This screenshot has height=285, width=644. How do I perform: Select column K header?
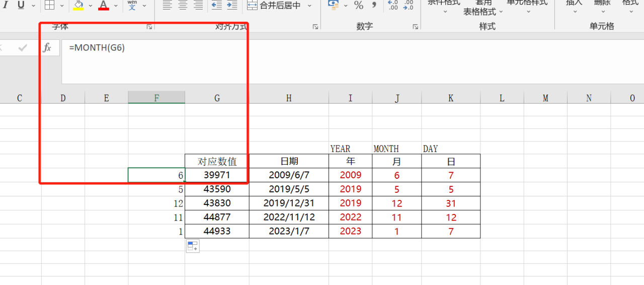451,98
